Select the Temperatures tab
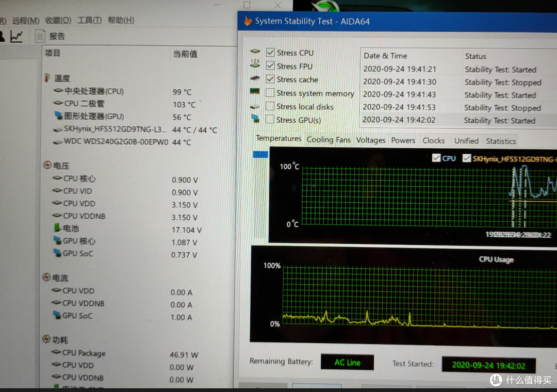The height and width of the screenshot is (392, 557). [x=278, y=138]
